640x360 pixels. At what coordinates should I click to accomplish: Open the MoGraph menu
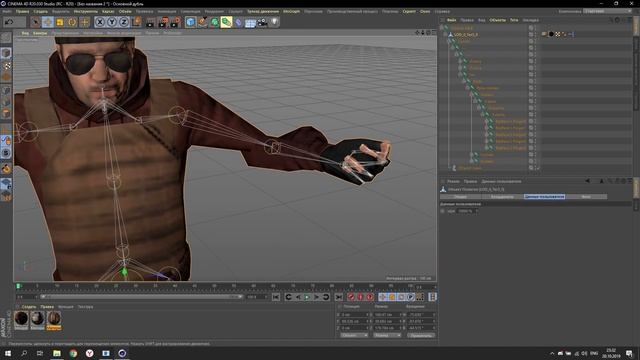pyautogui.click(x=291, y=11)
